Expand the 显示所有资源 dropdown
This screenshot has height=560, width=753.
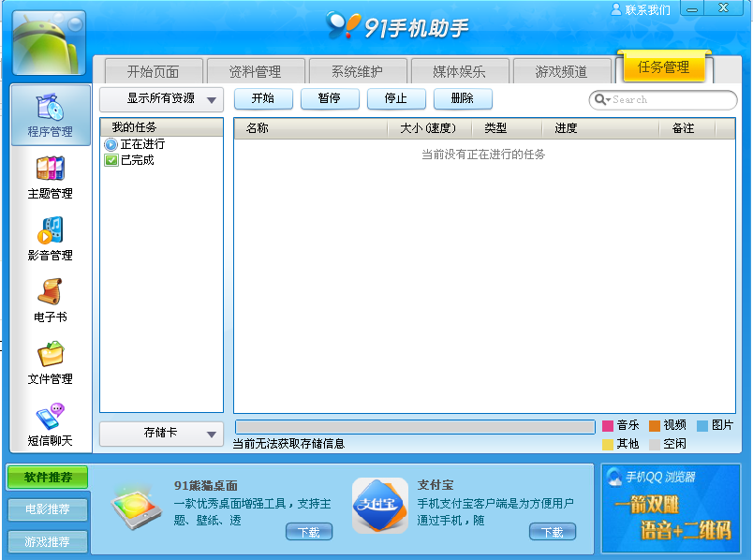161,98
